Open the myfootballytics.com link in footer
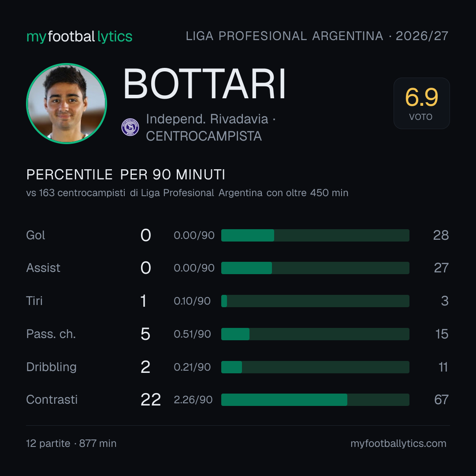This screenshot has height=476, width=476. coord(398,443)
